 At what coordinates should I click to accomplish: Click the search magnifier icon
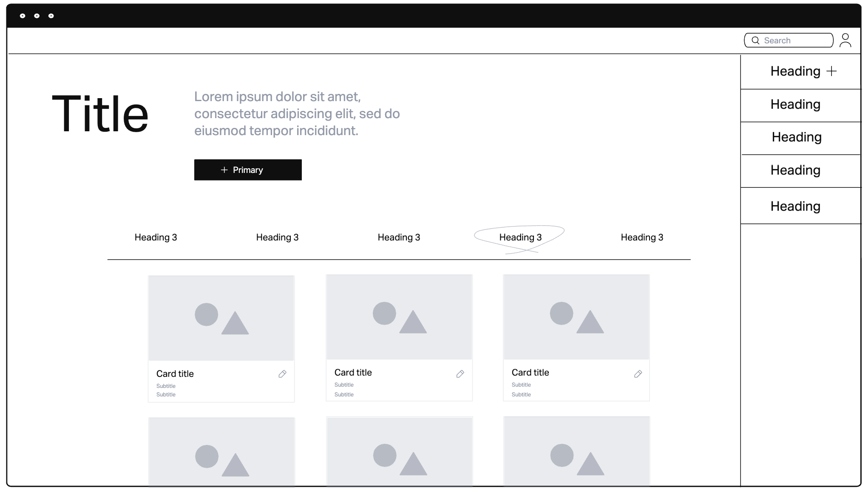(755, 40)
